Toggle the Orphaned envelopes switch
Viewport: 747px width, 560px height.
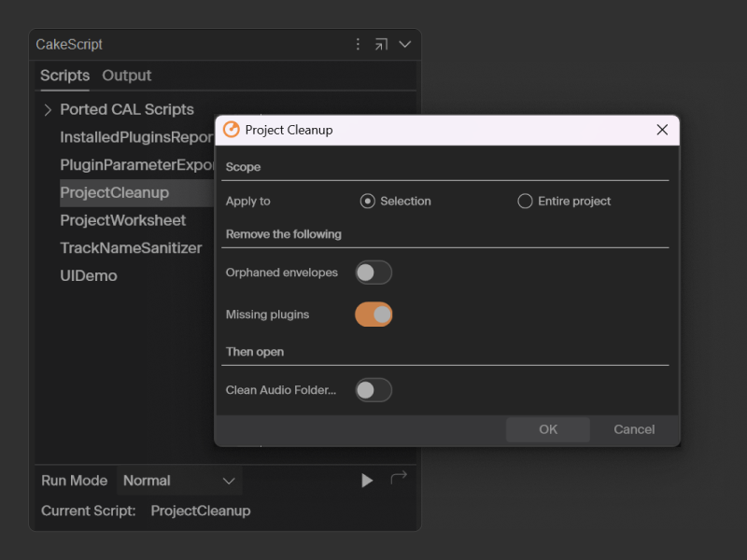pyautogui.click(x=373, y=273)
